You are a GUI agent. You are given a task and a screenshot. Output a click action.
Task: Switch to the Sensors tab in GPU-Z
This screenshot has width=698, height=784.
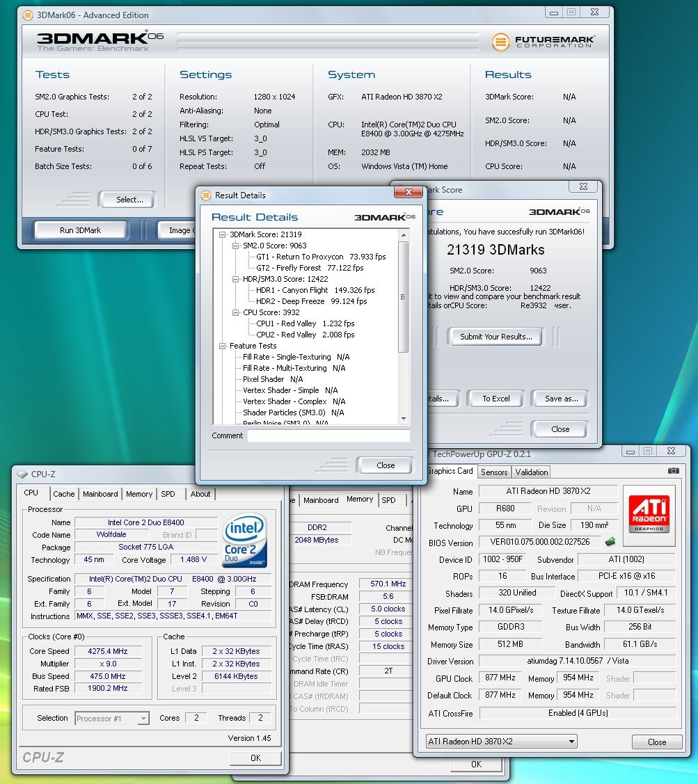point(494,472)
